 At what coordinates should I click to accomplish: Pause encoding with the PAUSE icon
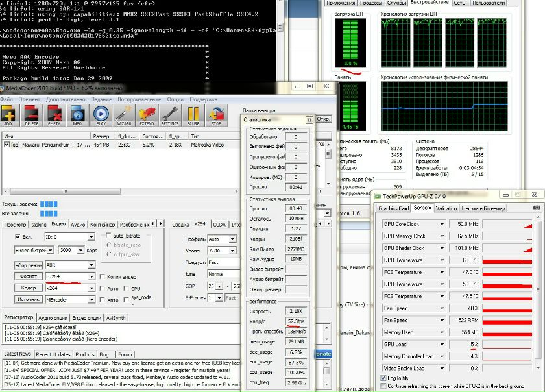[x=193, y=115]
